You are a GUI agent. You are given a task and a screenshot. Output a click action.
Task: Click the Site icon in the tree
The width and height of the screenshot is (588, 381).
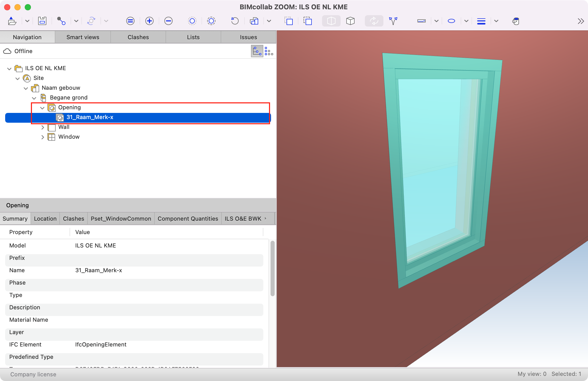coord(27,78)
